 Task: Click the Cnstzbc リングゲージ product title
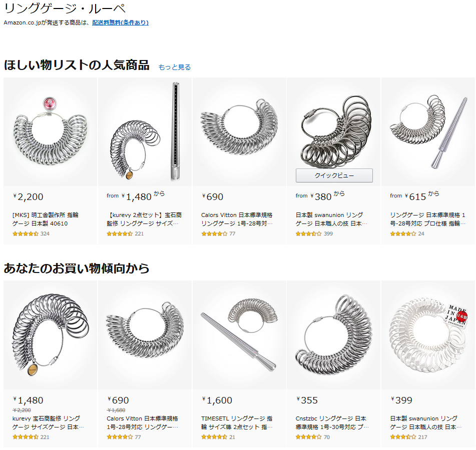(x=332, y=422)
